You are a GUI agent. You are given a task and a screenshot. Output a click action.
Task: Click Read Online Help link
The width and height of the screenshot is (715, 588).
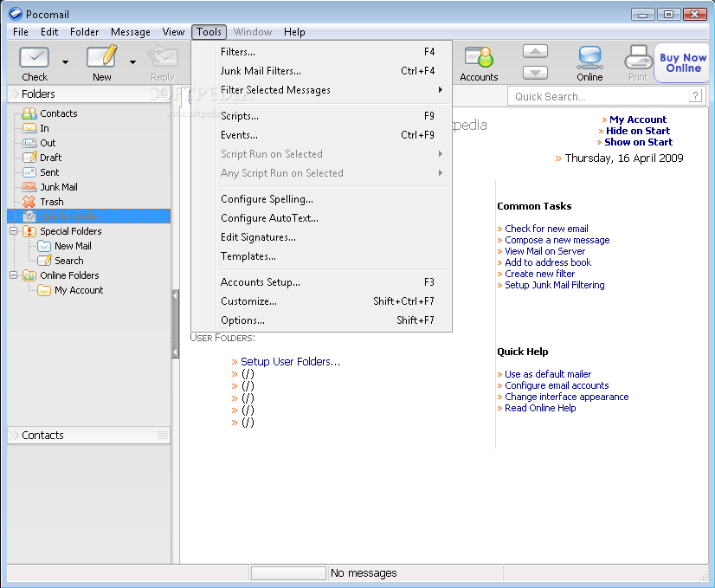[x=540, y=408]
